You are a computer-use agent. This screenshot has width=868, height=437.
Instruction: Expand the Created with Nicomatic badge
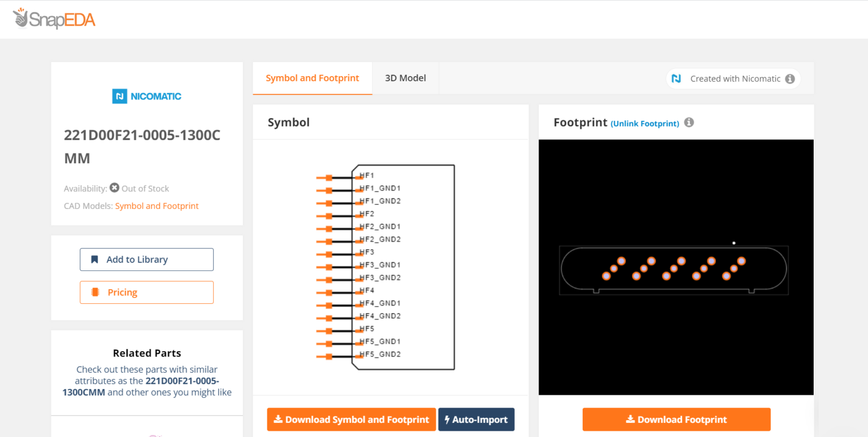click(733, 78)
